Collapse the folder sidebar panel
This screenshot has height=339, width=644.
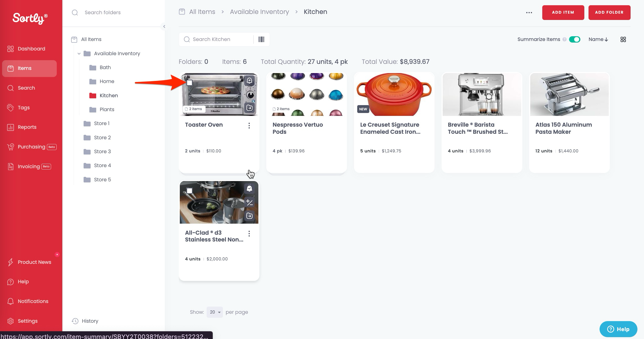[x=164, y=27]
